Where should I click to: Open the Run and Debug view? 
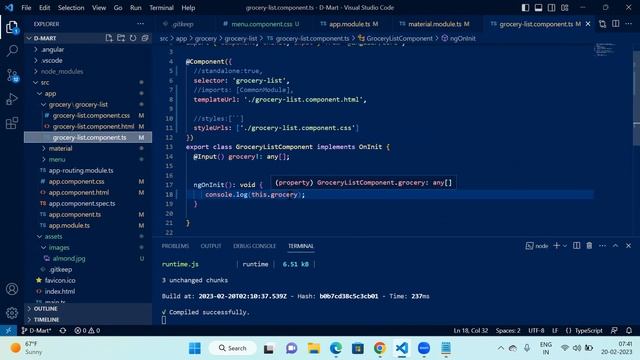[12, 99]
